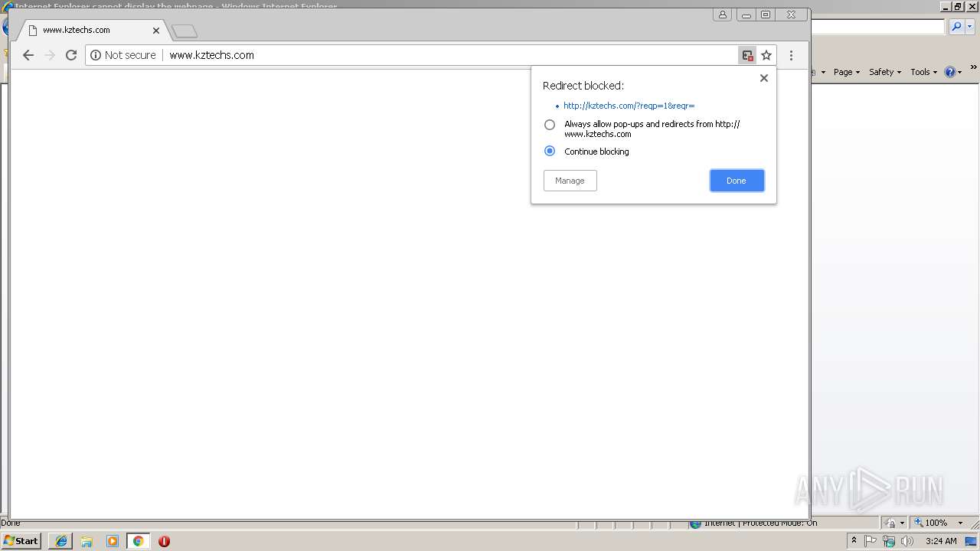The width and height of the screenshot is (980, 551).
Task: Restore down the IE window
Action: tap(957, 6)
